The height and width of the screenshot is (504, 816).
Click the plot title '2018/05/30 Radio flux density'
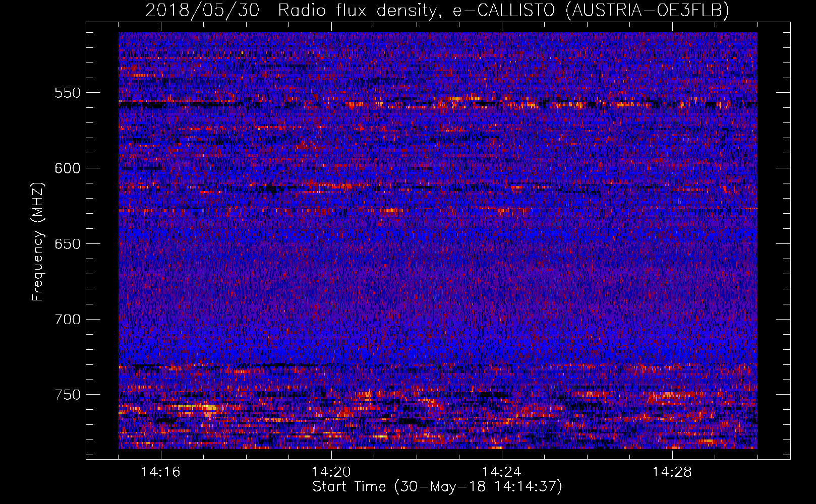pyautogui.click(x=437, y=10)
